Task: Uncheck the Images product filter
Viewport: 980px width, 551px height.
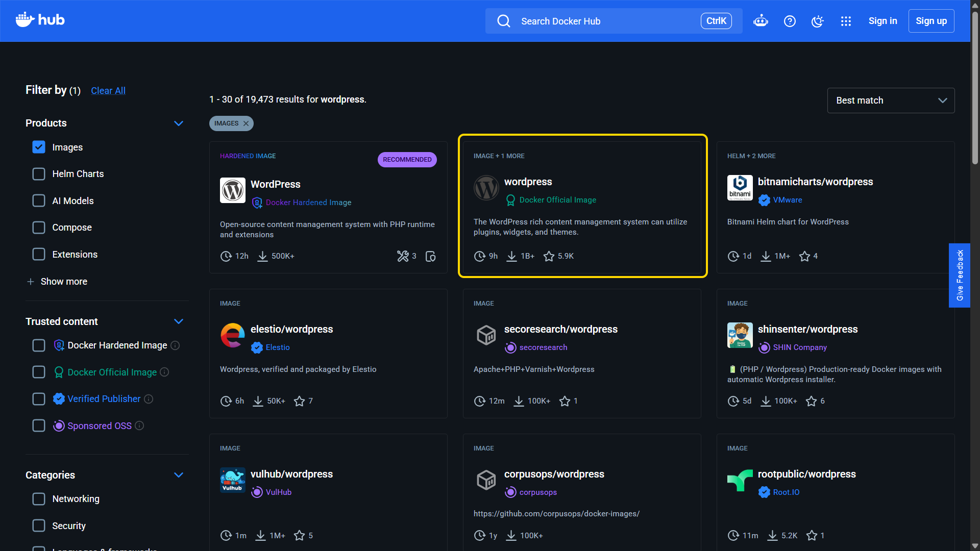Action: 39,147
